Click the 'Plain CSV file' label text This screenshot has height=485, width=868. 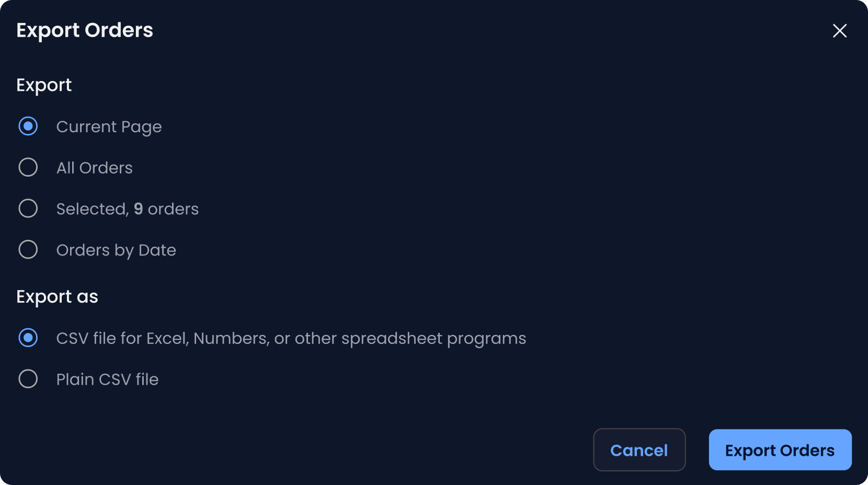[107, 379]
